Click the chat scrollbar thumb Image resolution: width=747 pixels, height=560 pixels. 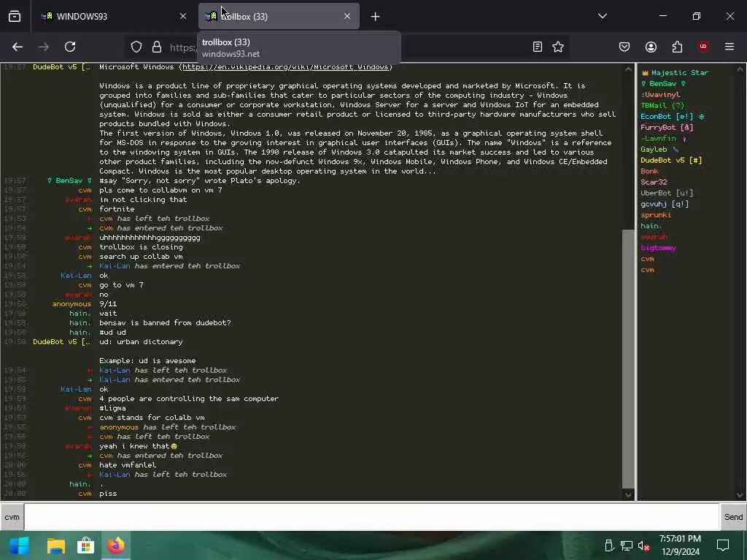pyautogui.click(x=629, y=359)
